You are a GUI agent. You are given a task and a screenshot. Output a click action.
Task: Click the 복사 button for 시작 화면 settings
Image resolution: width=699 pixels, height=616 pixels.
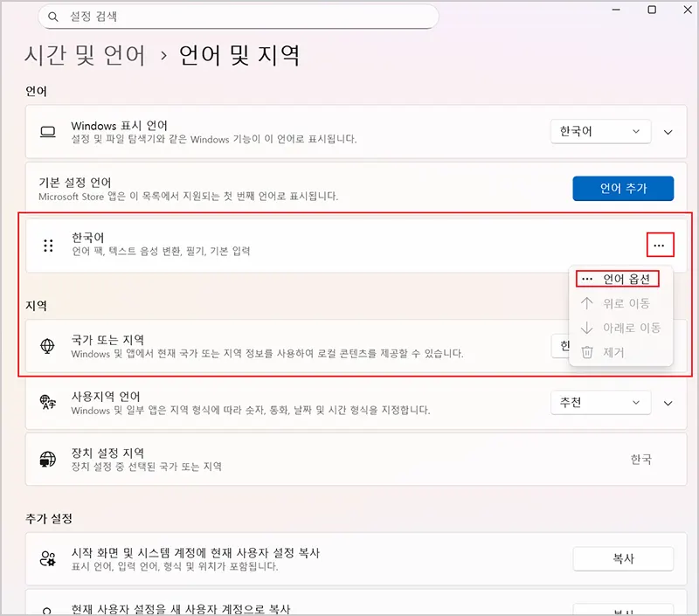tap(623, 559)
